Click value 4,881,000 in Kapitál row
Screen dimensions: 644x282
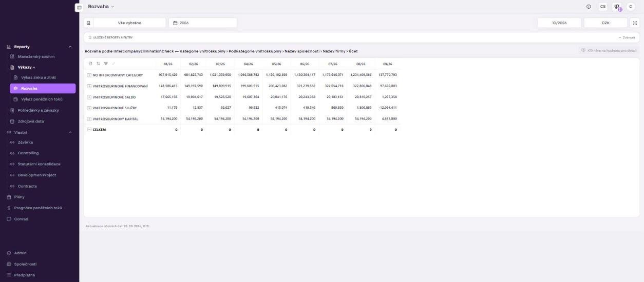point(389,118)
